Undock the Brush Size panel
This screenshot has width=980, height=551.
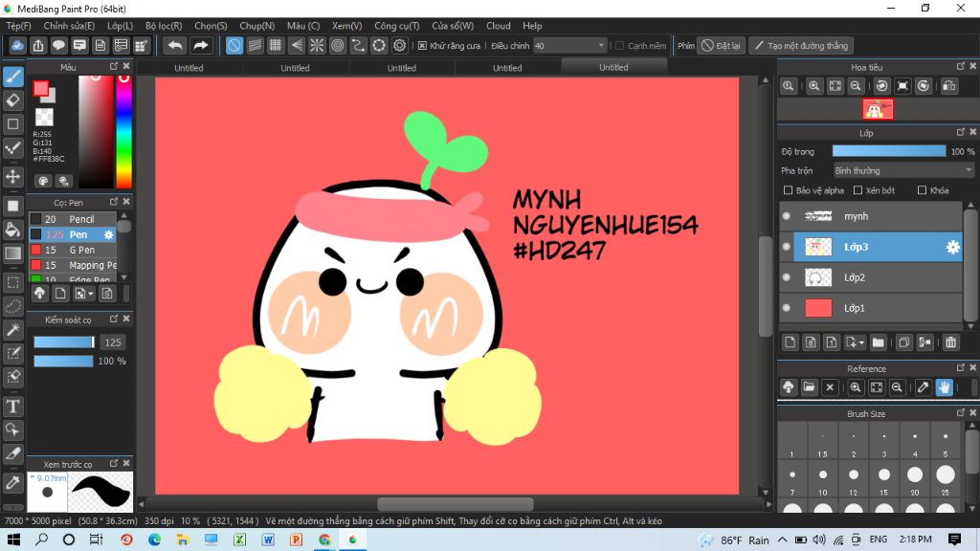(961, 413)
